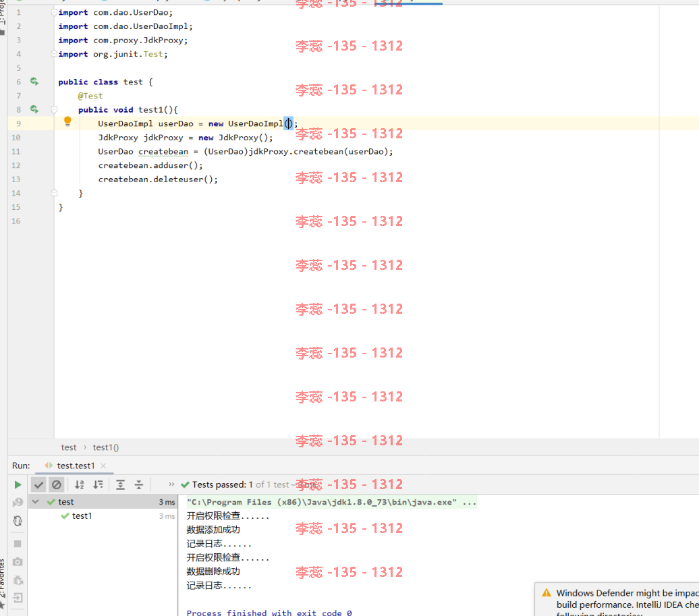
Task: Click the @Test annotation on line 7
Action: pyautogui.click(x=90, y=96)
